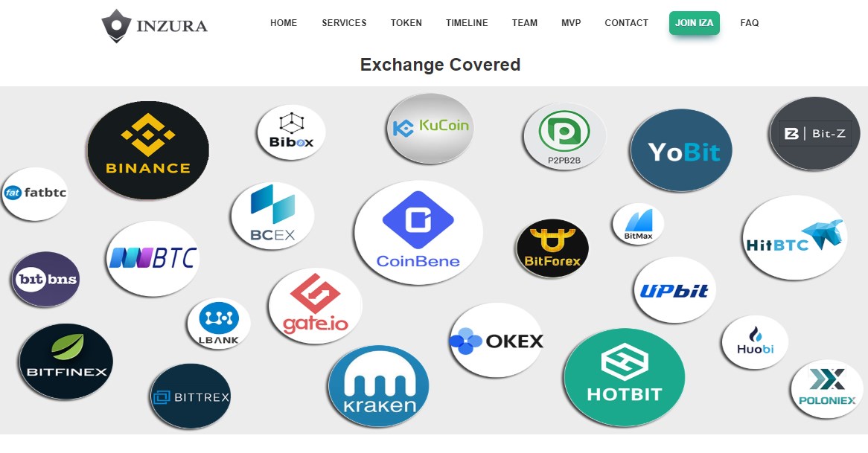This screenshot has width=868, height=453.
Task: Open the TOKEN menu item
Action: click(406, 22)
